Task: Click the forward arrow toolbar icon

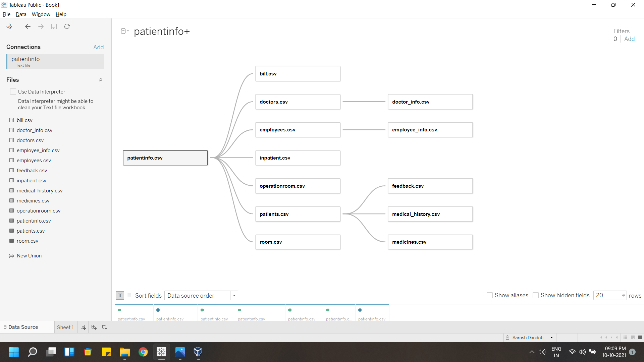Action: 41,26
